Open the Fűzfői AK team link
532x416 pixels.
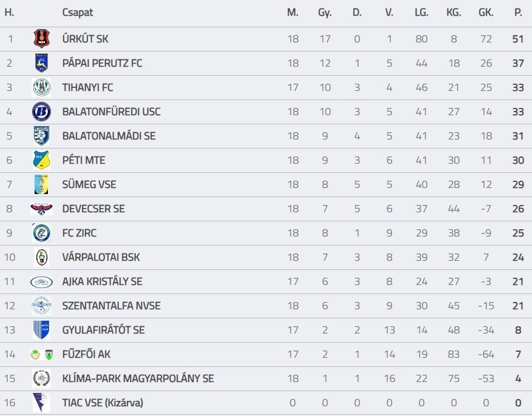86,354
